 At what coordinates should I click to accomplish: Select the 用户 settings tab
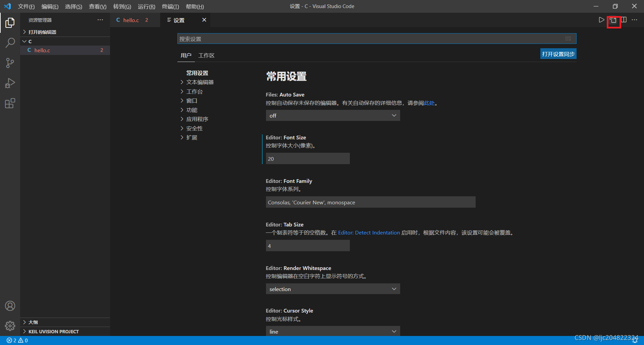tap(186, 55)
